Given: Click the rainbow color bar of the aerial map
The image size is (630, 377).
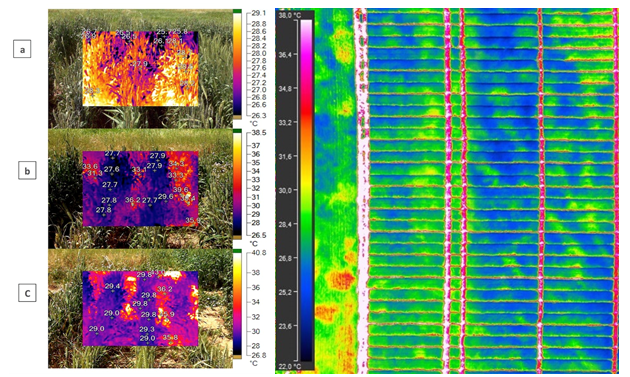Looking at the screenshot, I should click(x=306, y=191).
